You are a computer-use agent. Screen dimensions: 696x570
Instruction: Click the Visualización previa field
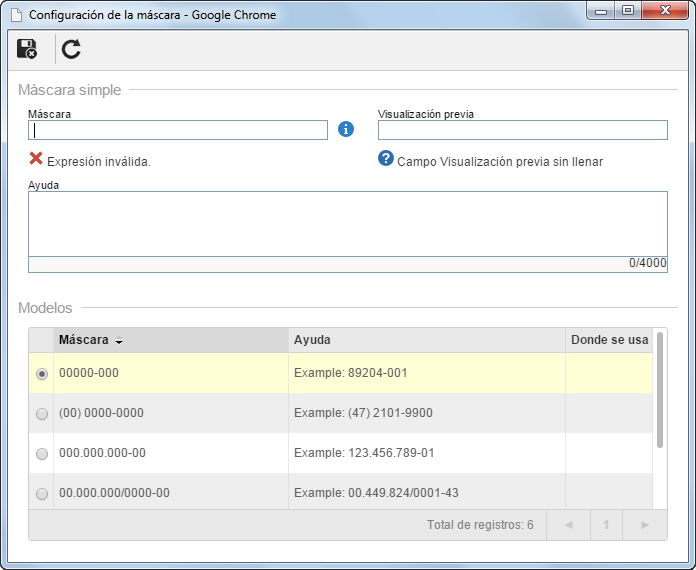(x=522, y=130)
